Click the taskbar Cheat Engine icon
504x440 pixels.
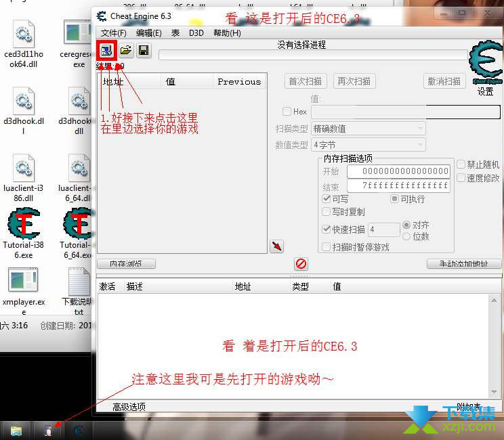pyautogui.click(x=78, y=431)
